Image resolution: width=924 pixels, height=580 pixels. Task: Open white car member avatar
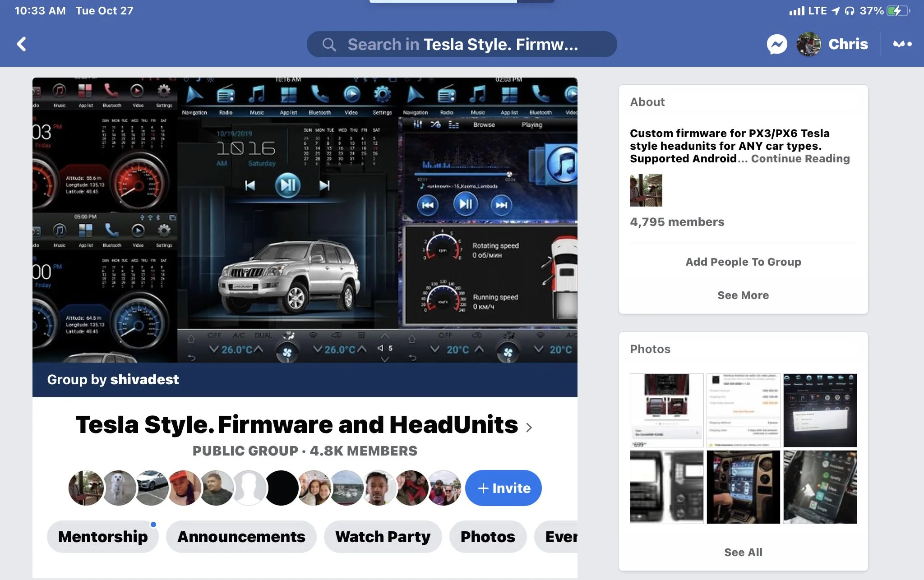pyautogui.click(x=152, y=488)
